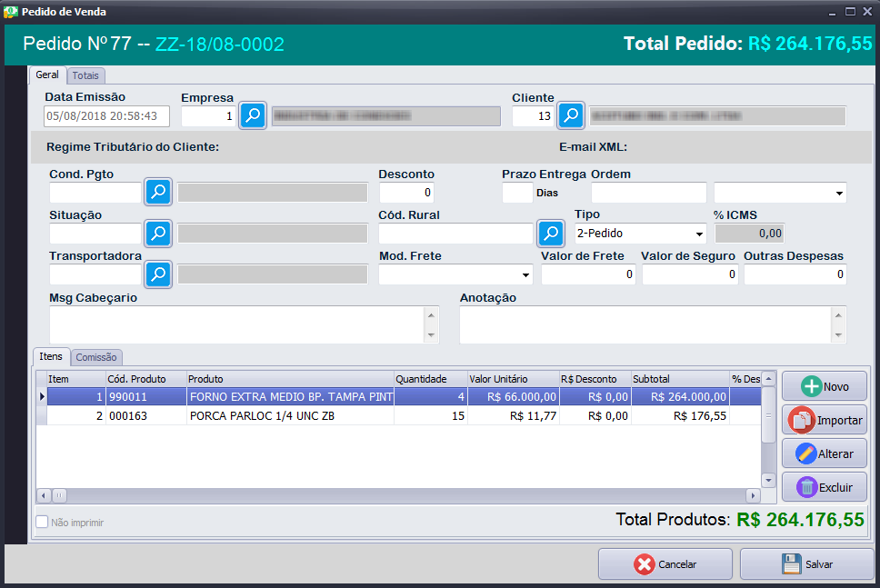This screenshot has width=880, height=588.
Task: Open the Comissão tab
Action: pyautogui.click(x=96, y=357)
